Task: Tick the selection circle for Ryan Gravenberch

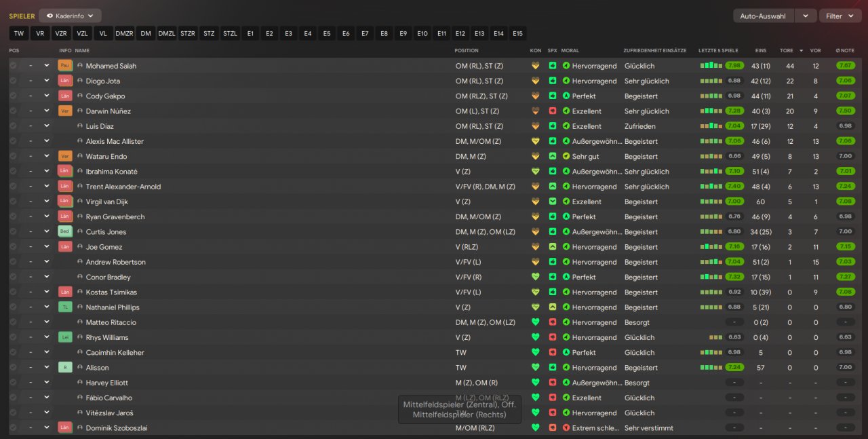Action: point(13,216)
